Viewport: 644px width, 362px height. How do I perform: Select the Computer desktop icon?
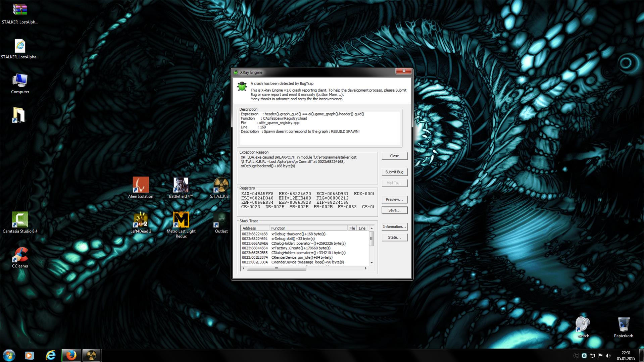click(20, 84)
